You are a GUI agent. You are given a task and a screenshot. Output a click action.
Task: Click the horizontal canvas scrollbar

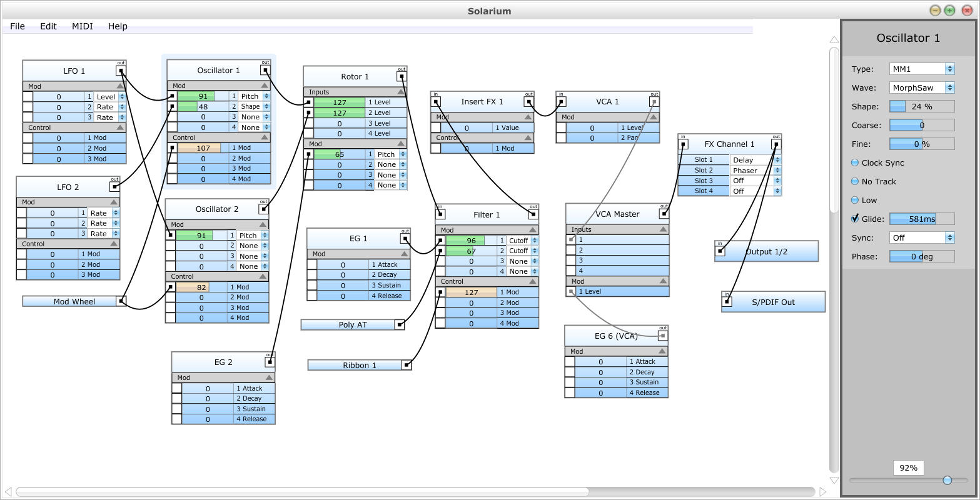(302, 492)
